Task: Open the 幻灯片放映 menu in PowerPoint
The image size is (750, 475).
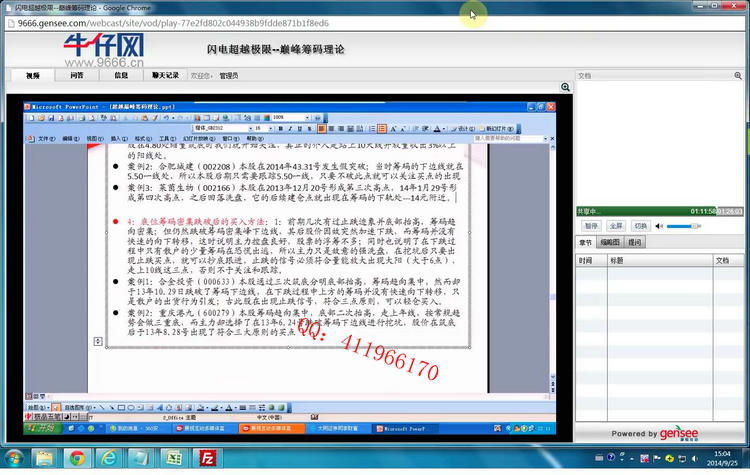Action: 199,139
